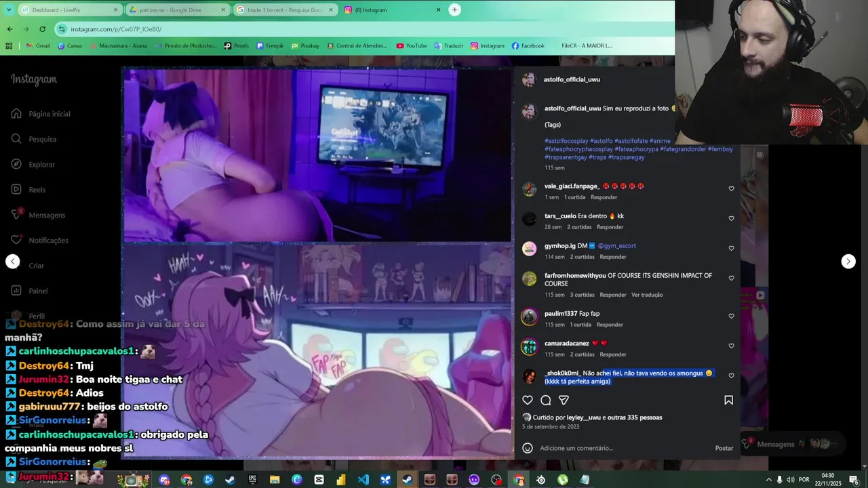Click the Postar button

tap(724, 448)
